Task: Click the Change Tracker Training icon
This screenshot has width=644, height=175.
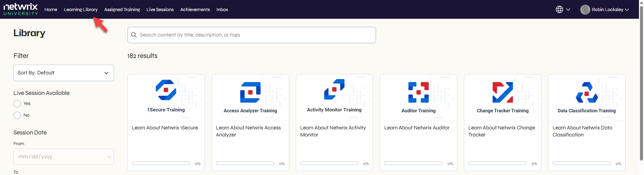Action: point(502,92)
